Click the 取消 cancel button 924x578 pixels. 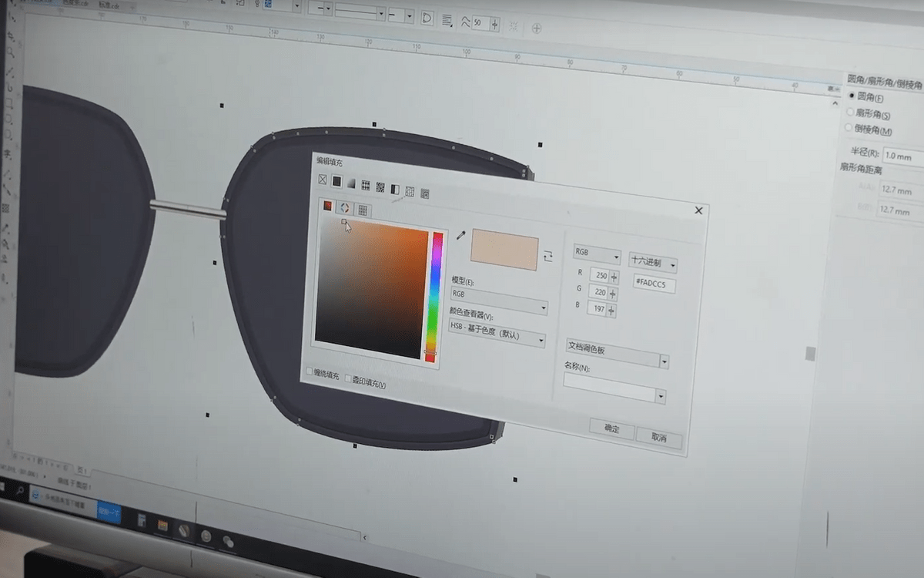click(658, 437)
